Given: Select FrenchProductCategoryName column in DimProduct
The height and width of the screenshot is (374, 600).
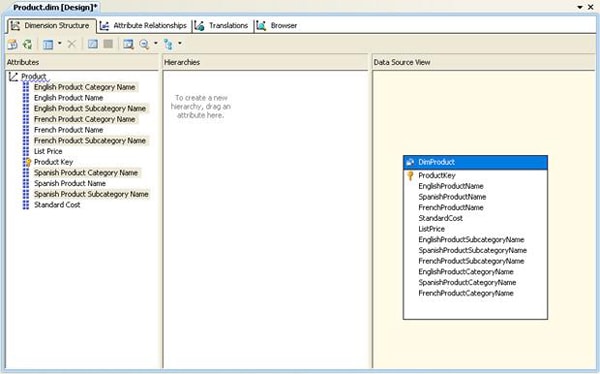Looking at the screenshot, I should (x=466, y=294).
